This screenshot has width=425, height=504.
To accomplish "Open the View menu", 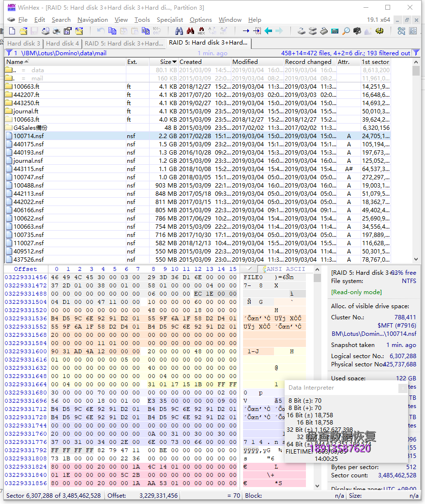I will click(x=121, y=19).
